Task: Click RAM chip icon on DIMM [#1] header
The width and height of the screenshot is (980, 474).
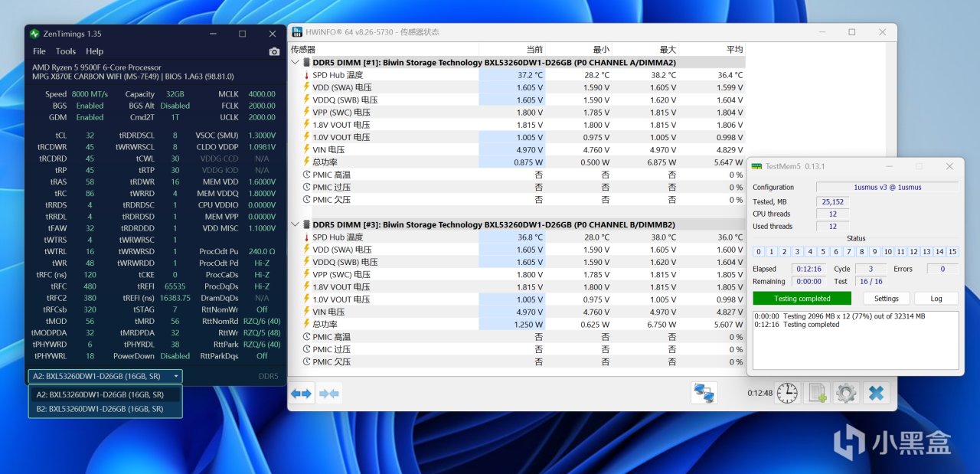Action: pyautogui.click(x=307, y=63)
